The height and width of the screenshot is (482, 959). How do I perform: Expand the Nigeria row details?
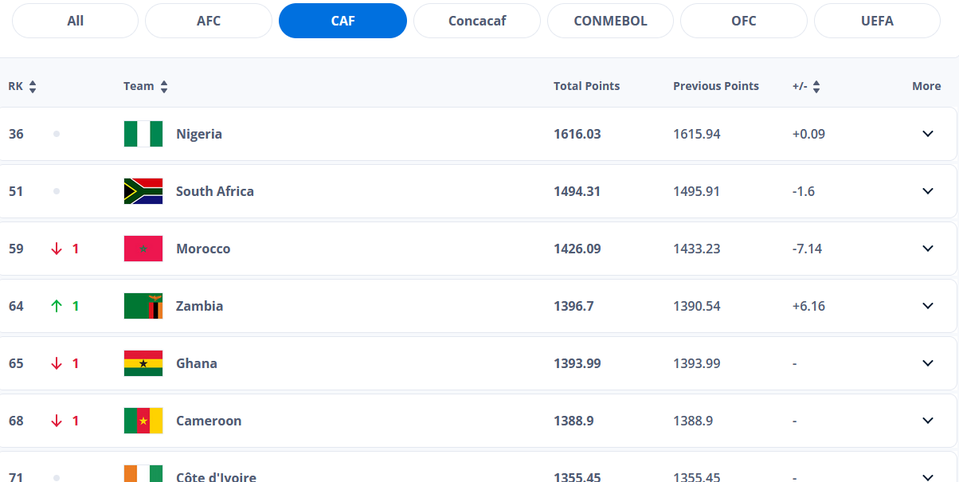point(927,134)
